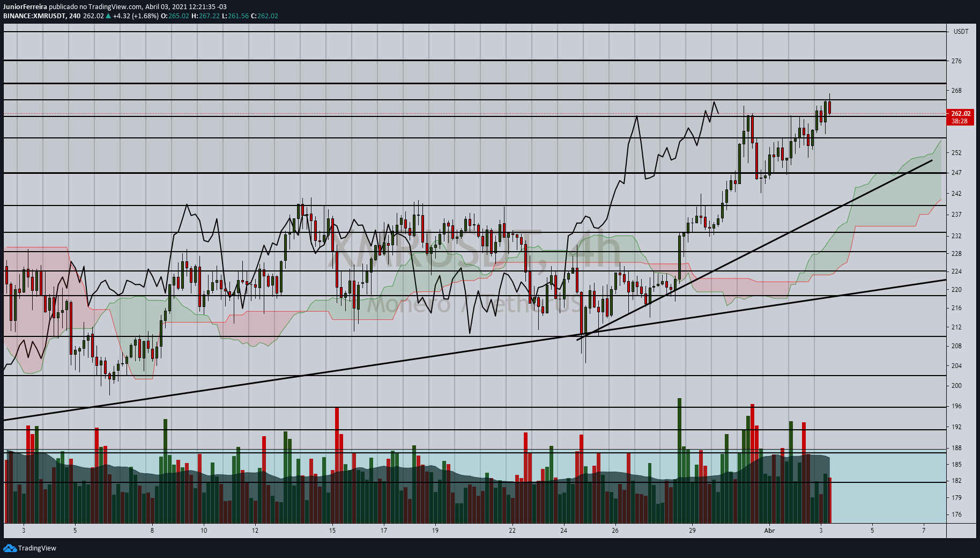Viewport: 980px width, 558px height.
Task: Click the 242 label on the price axis
Action: click(956, 194)
